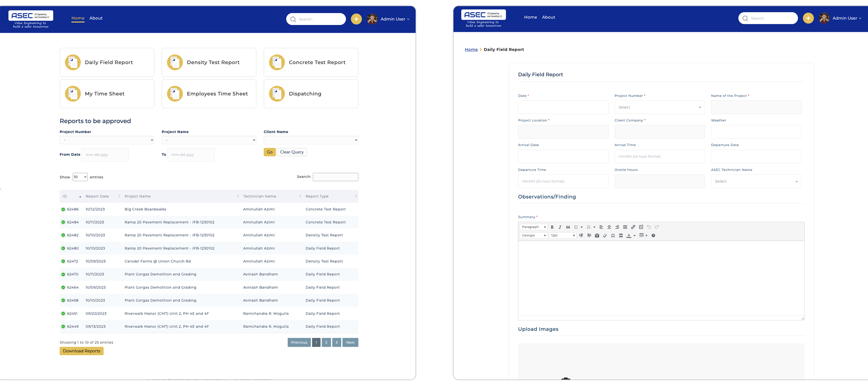Screen dimensions: 868x386
Task: Open the Georgia font family dropdown
Action: [533, 236]
